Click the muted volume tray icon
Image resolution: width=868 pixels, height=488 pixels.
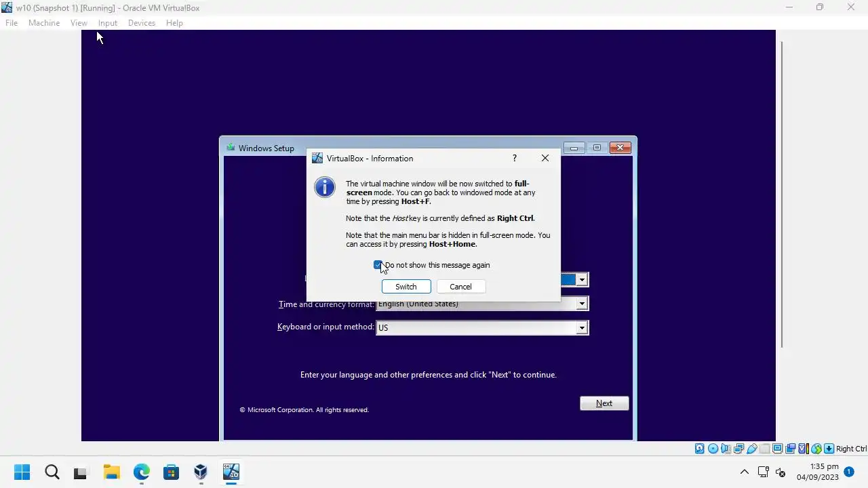[x=780, y=472]
